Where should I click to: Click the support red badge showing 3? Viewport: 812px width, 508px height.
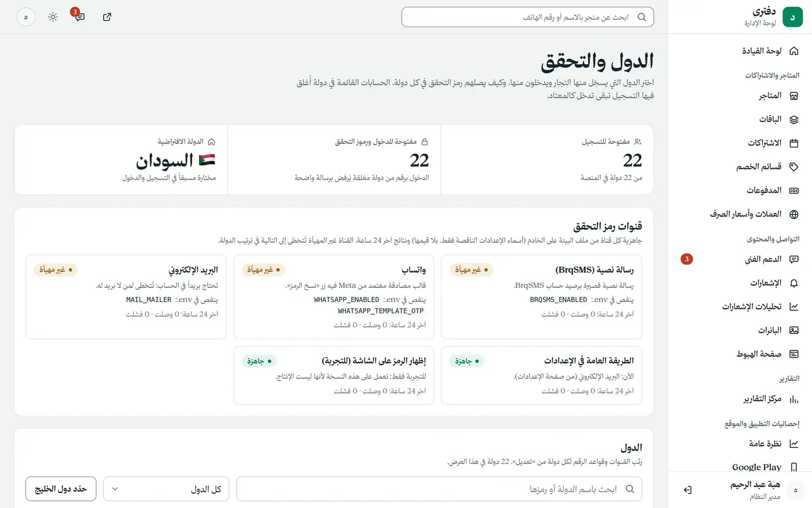[687, 260]
